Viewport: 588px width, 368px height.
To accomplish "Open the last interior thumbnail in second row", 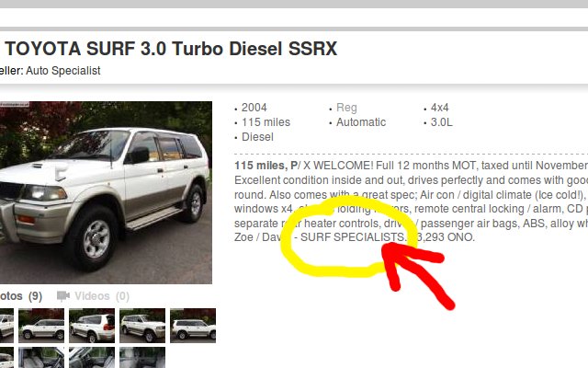I will (x=142, y=358).
